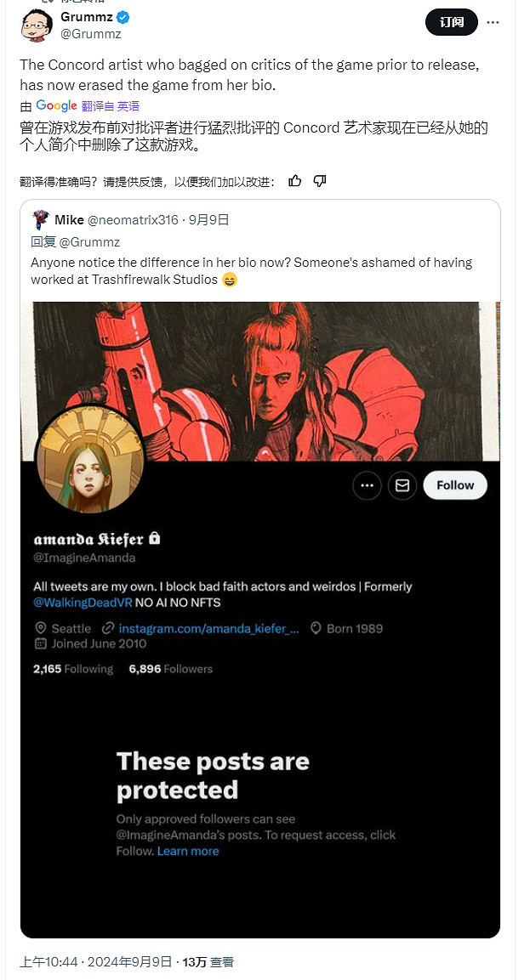530x980 pixels.
Task: Open the profile's three-dot options button
Action: click(367, 485)
